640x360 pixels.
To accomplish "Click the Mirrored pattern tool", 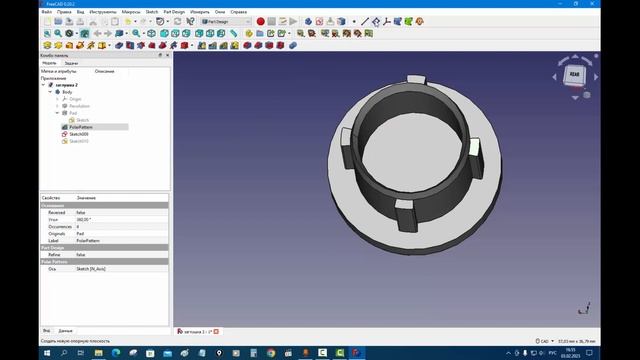I will [202, 45].
